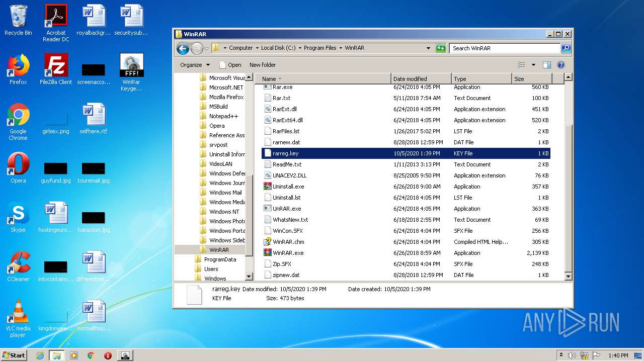Image resolution: width=644 pixels, height=362 pixels.
Task: Click the Start button
Action: (14, 355)
